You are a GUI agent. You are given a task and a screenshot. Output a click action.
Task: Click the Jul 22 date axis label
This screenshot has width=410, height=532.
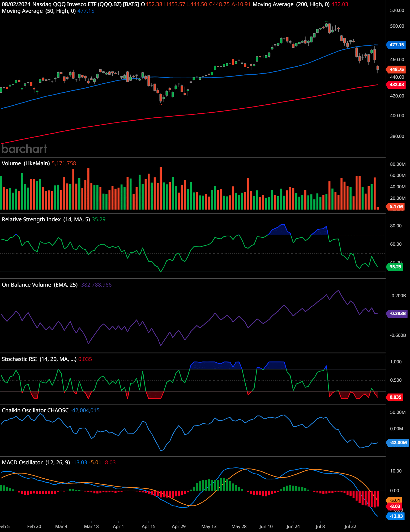[350, 526]
